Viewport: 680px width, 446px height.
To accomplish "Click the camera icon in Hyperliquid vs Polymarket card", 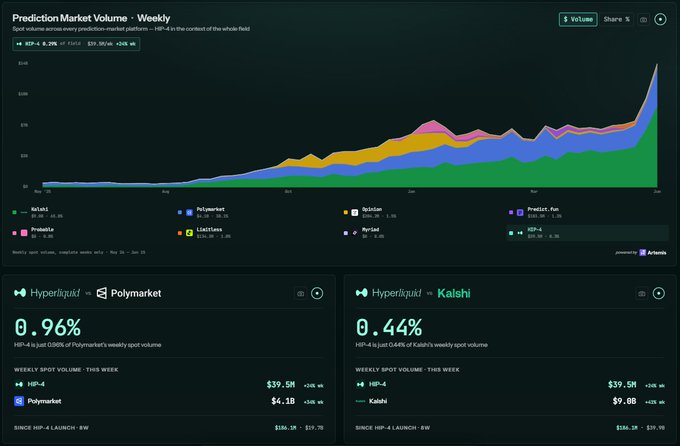I will coord(301,294).
